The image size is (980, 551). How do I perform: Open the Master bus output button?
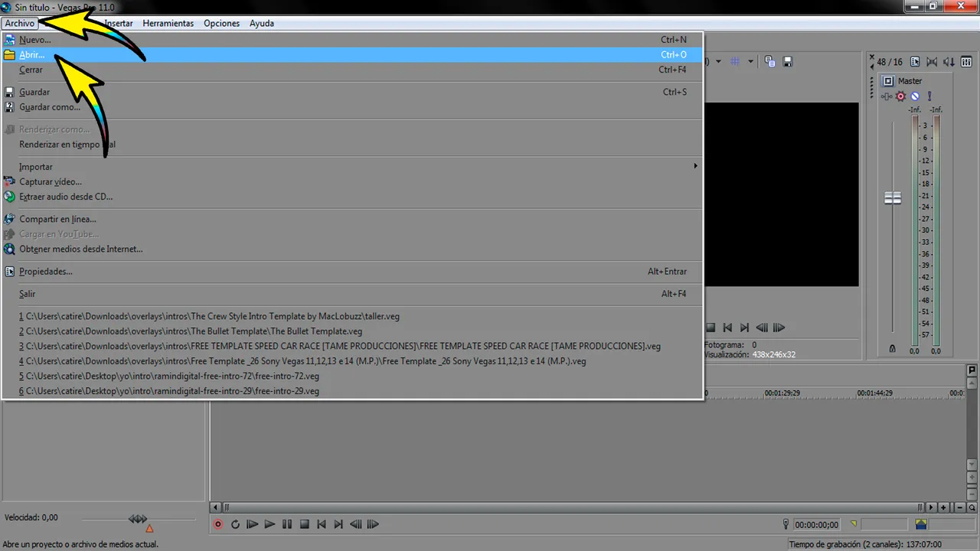point(888,81)
